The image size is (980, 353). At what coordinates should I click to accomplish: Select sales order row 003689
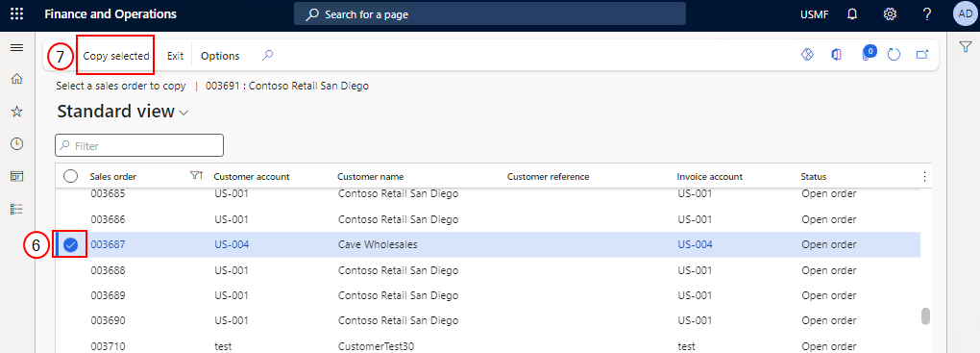tap(487, 295)
